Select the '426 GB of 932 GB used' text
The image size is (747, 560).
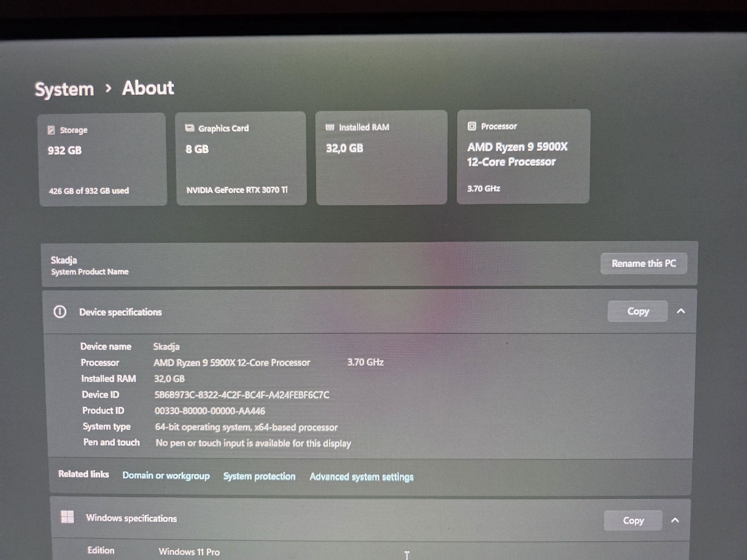pos(89,191)
